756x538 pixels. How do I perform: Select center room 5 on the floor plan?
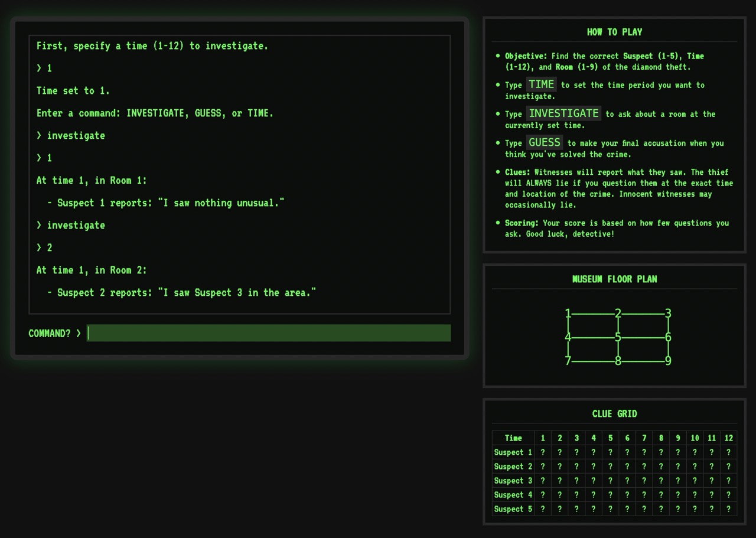point(618,337)
